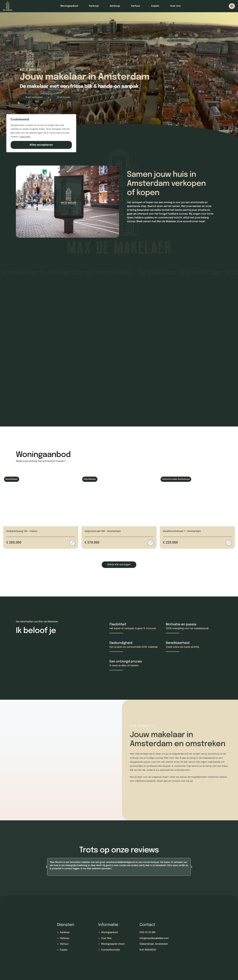Open the footer 'Aankoop' link
This screenshot has height=980, width=238.
tap(65, 932)
